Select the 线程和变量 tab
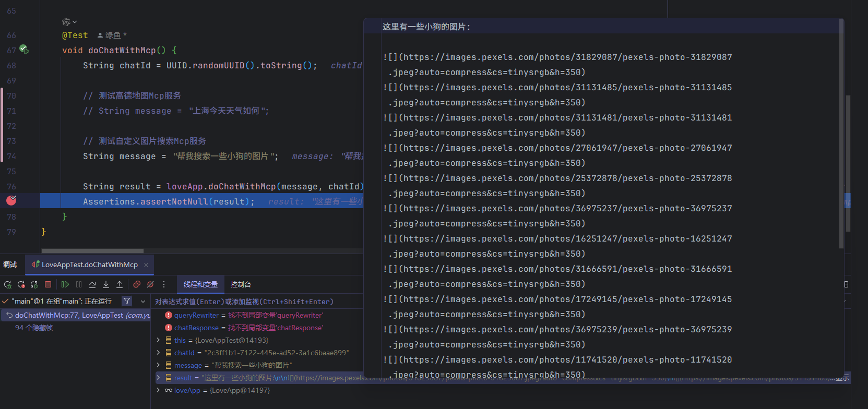The image size is (868, 409). 200,284
